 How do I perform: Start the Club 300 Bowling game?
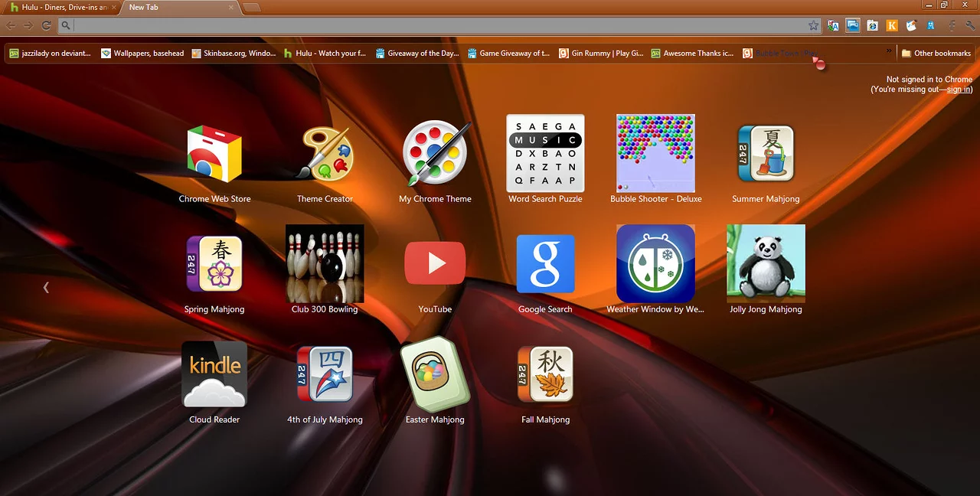(325, 264)
